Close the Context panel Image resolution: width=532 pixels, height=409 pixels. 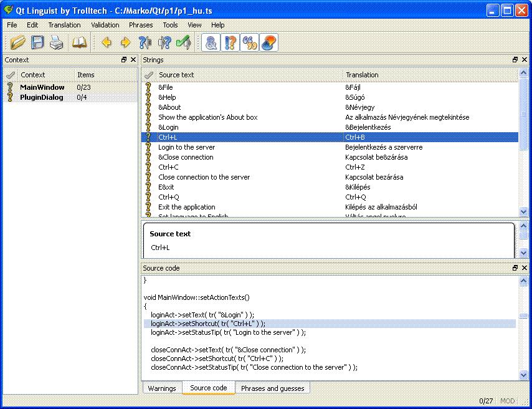(133, 60)
